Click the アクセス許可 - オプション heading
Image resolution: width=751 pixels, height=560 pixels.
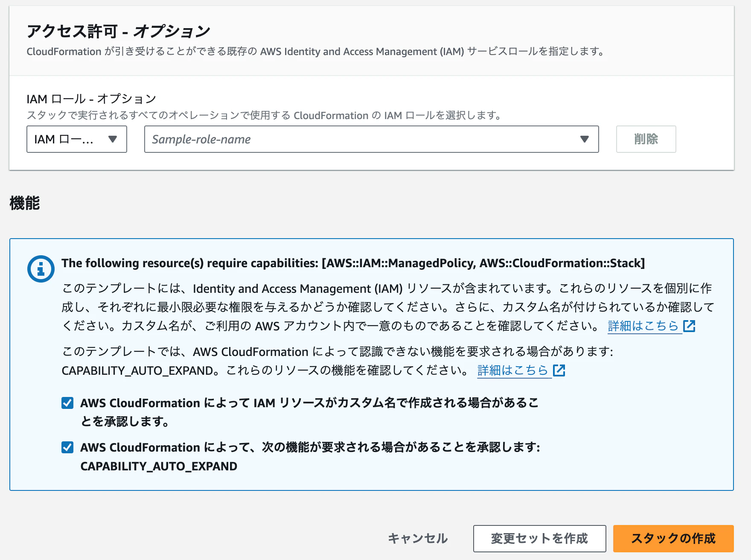(118, 31)
